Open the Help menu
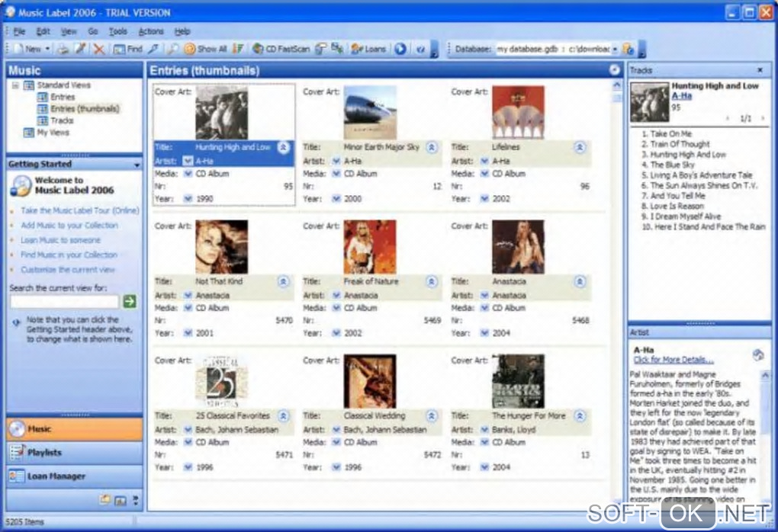The width and height of the screenshot is (778, 532). 182,31
